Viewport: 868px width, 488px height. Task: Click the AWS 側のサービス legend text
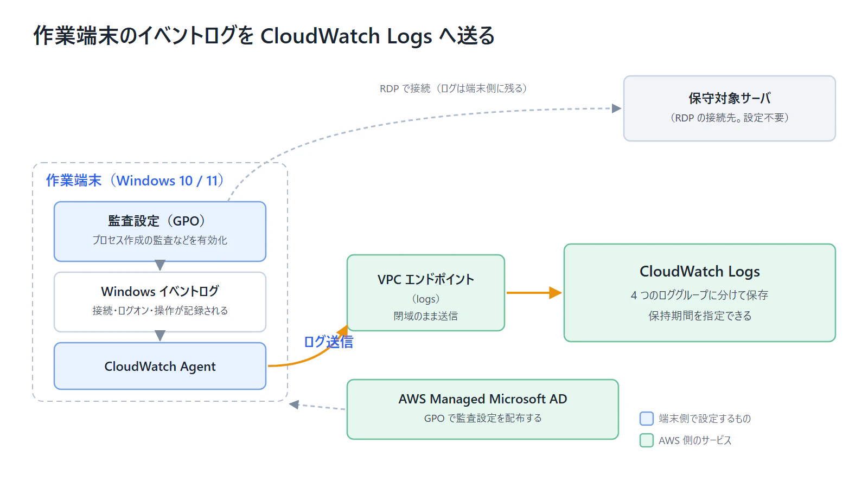(x=695, y=440)
